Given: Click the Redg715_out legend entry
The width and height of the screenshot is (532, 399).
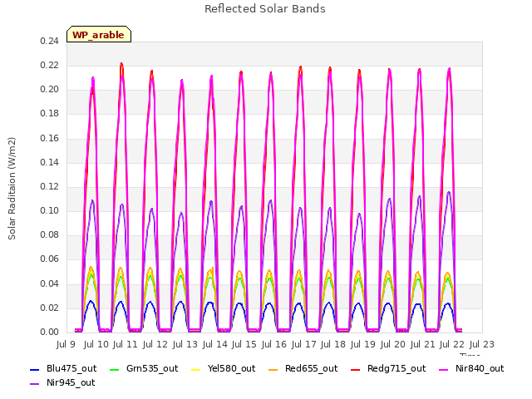Looking at the screenshot, I should 388,368.
